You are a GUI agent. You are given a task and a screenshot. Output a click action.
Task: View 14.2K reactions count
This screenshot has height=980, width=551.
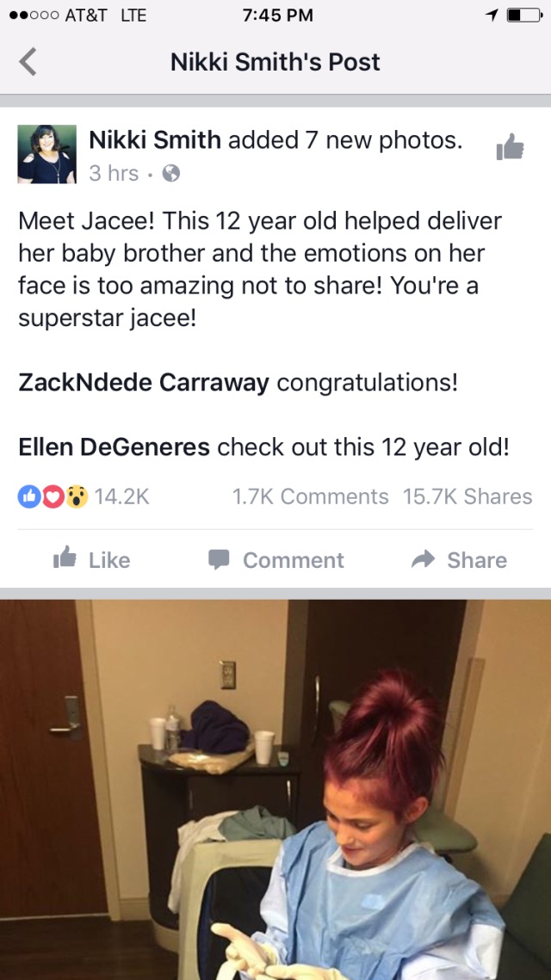coord(122,496)
